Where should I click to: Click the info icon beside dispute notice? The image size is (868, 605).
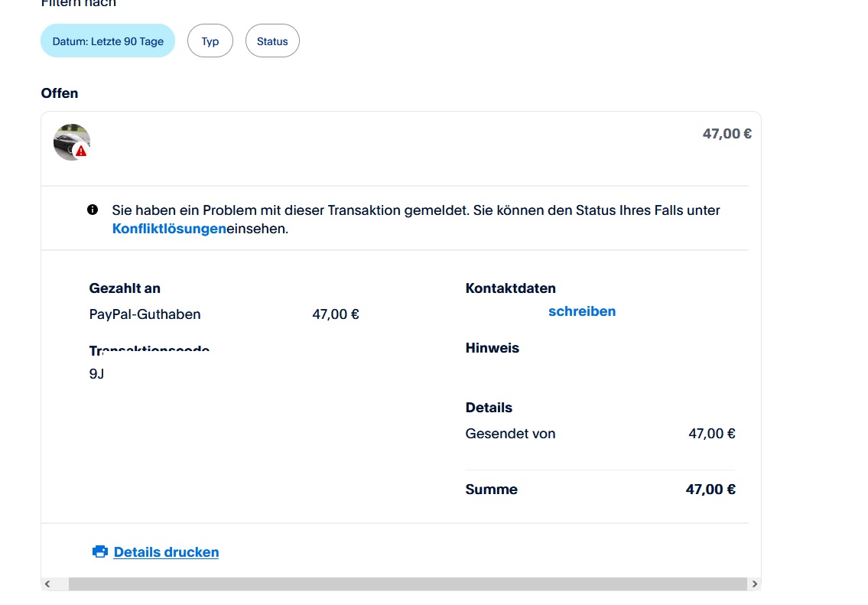click(93, 210)
